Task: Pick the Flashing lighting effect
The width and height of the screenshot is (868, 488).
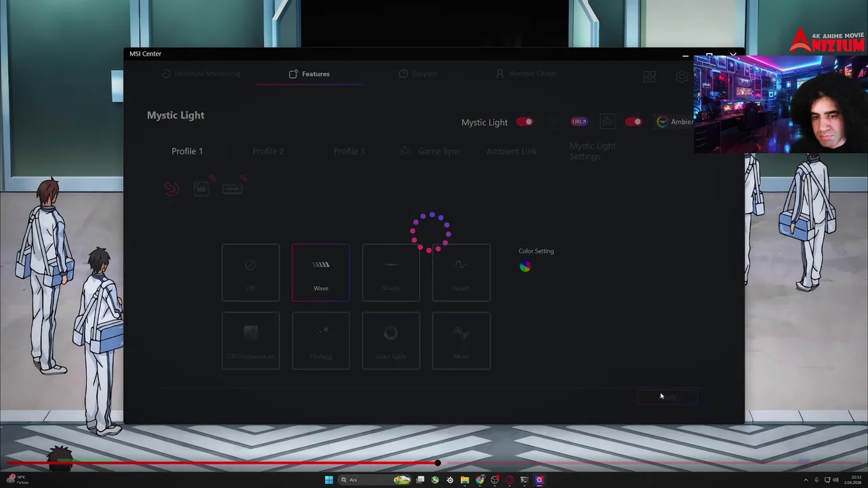Action: coord(321,341)
